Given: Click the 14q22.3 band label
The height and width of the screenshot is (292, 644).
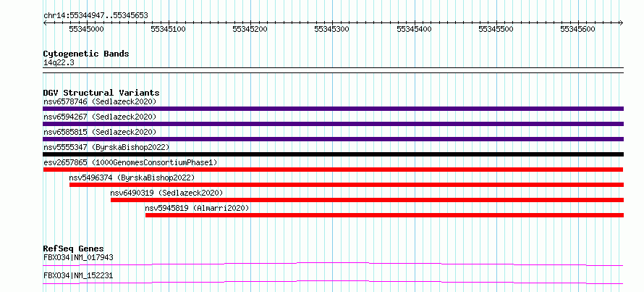Looking at the screenshot, I should [x=59, y=63].
